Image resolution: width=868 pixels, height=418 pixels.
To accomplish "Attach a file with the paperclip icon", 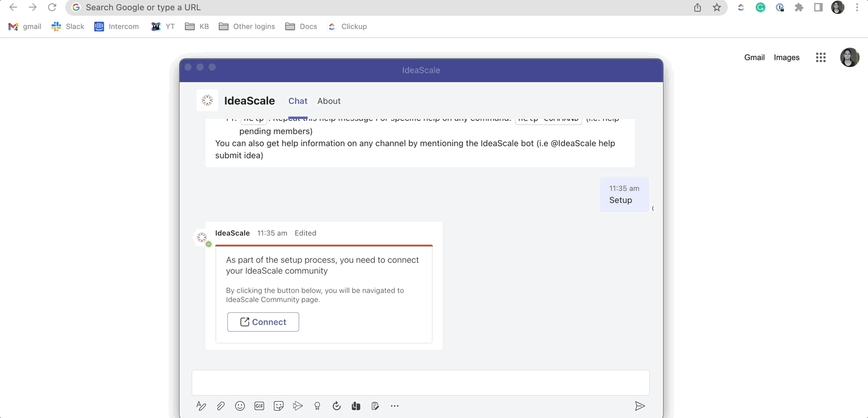I will pos(221,406).
